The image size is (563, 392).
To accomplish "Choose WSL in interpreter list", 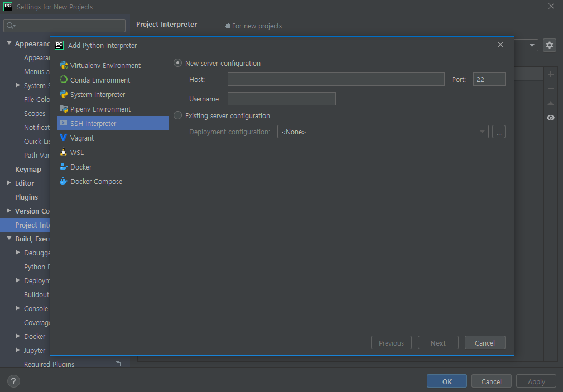I will (113, 152).
